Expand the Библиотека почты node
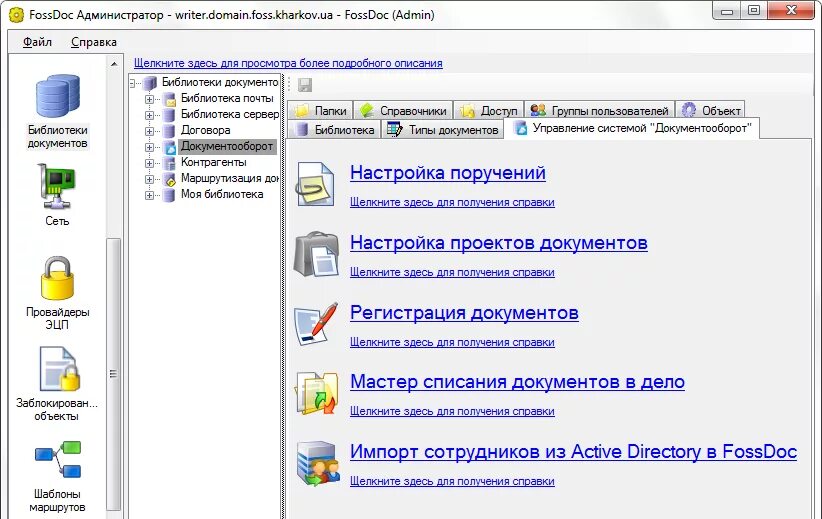The width and height of the screenshot is (822, 519). pos(149,99)
